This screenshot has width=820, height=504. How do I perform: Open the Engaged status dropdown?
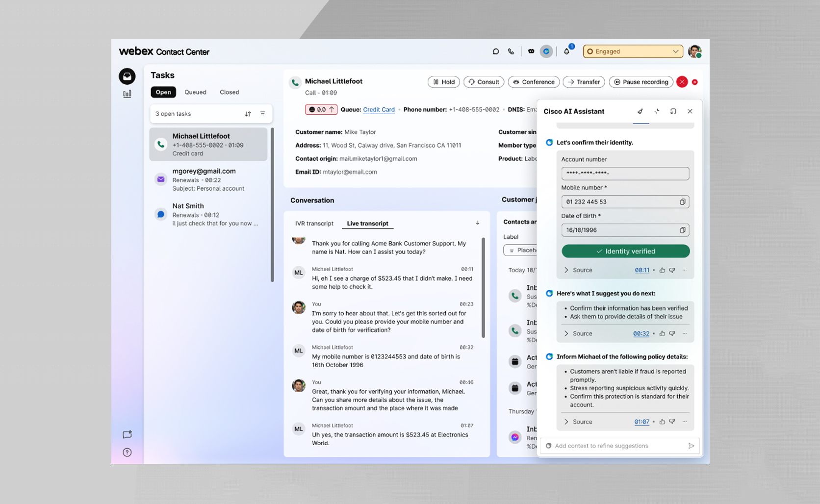click(x=633, y=51)
